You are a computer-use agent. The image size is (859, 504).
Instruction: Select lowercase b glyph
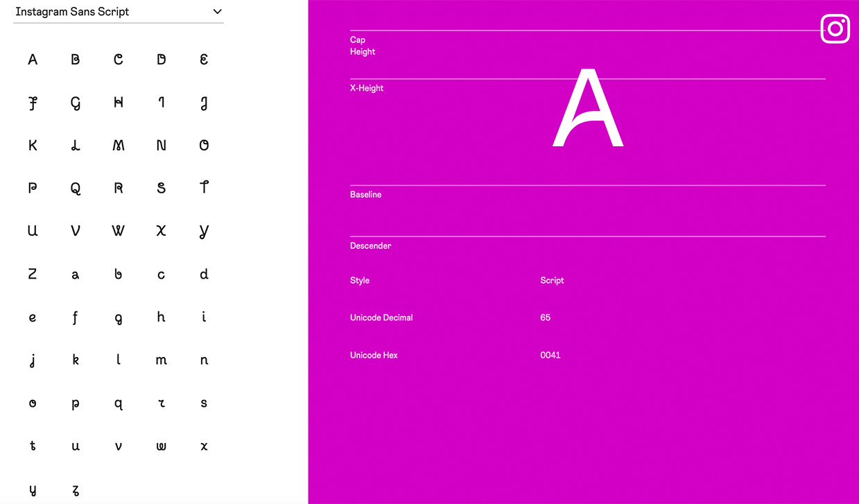click(119, 274)
